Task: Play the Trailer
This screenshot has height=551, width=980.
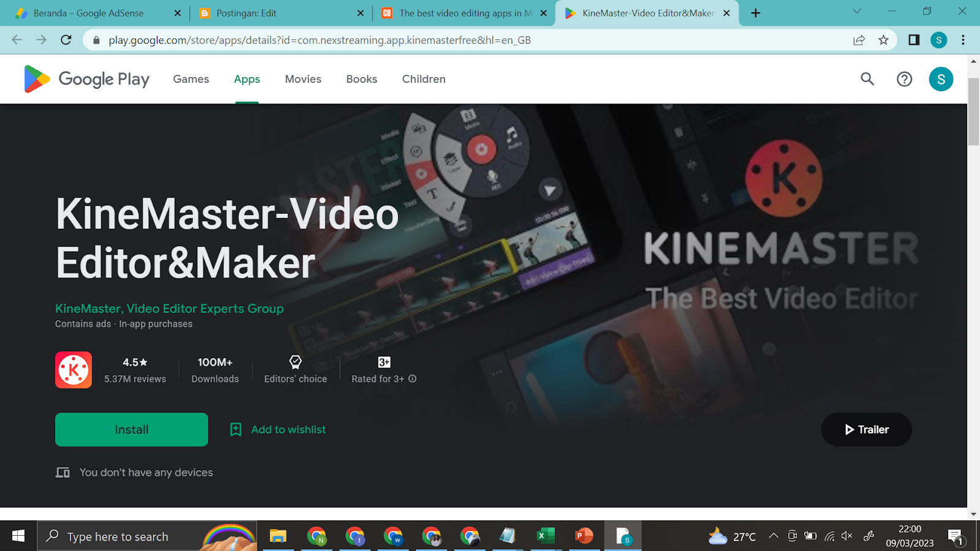Action: pyautogui.click(x=866, y=430)
